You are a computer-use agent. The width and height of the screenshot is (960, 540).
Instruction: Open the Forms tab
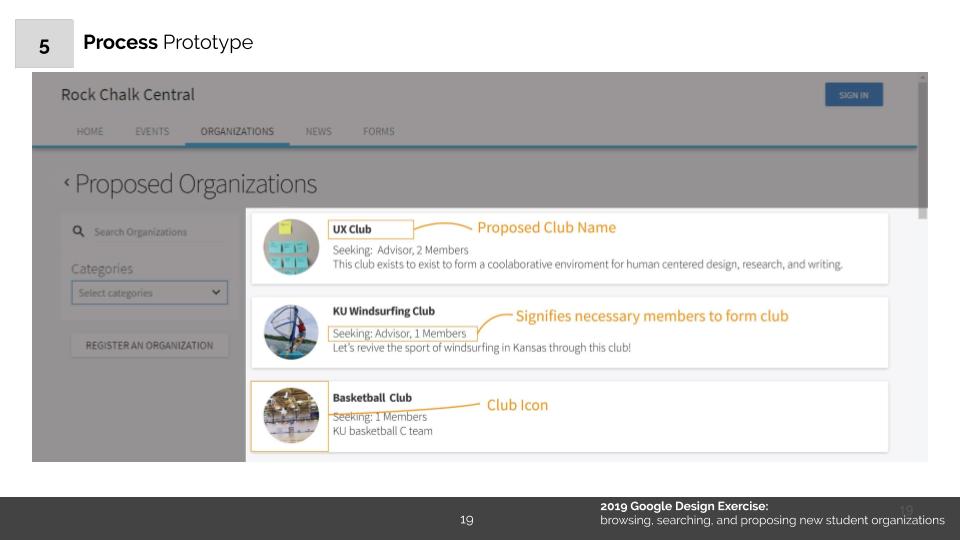(x=378, y=131)
